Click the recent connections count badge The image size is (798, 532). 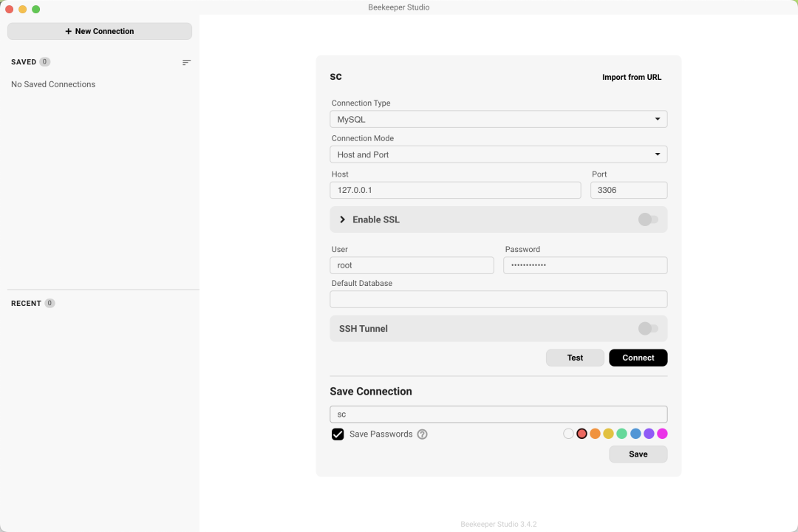[50, 303]
